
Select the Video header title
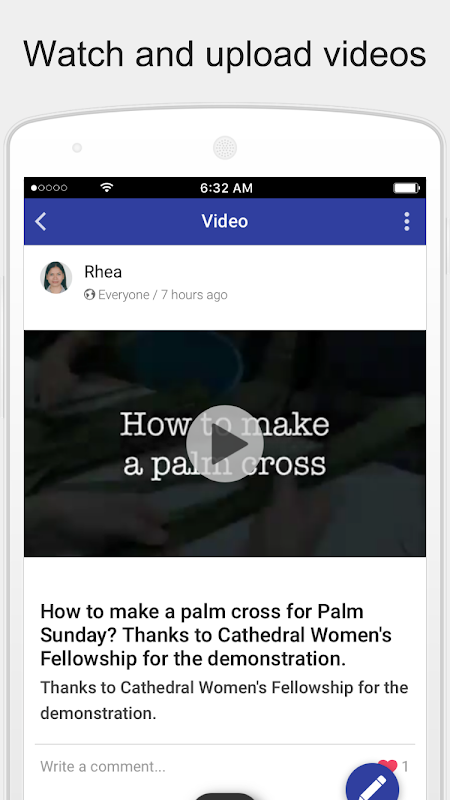[224, 221]
